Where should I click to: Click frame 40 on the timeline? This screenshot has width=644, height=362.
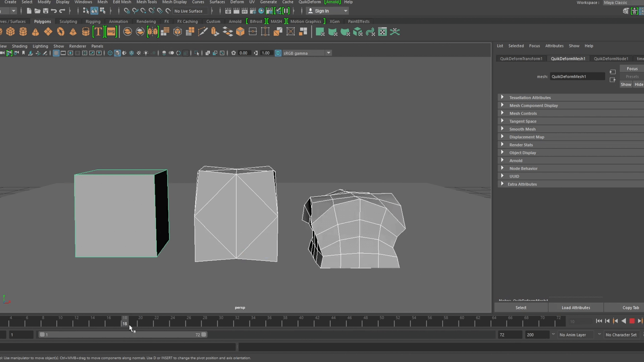pyautogui.click(x=301, y=322)
